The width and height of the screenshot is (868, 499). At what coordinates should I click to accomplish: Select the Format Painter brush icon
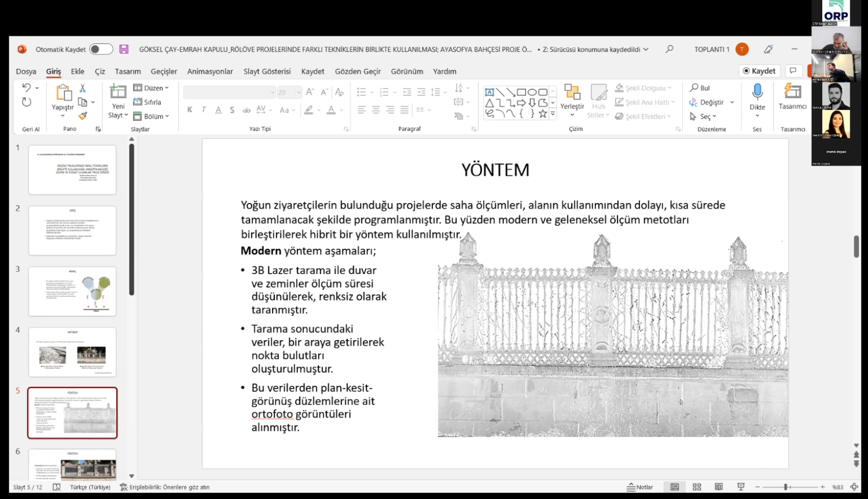pyautogui.click(x=82, y=116)
